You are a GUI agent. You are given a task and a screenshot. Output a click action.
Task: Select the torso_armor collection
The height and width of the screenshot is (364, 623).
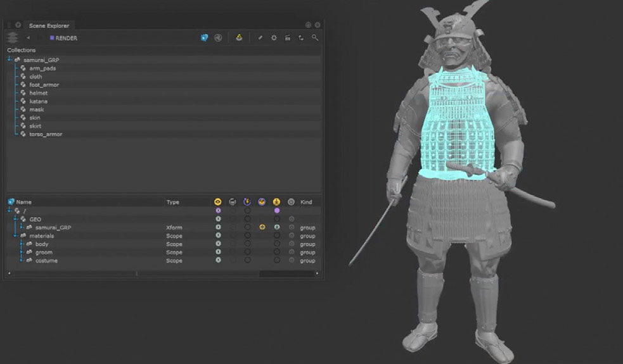46,134
